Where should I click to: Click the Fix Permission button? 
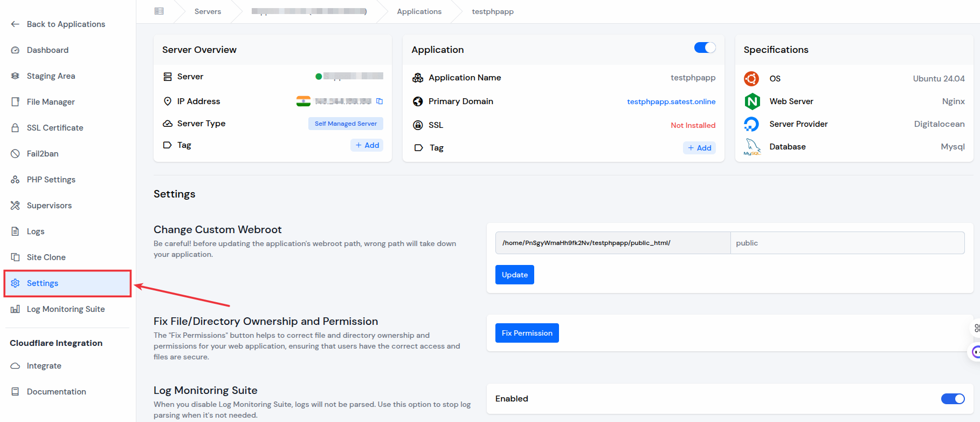click(527, 333)
